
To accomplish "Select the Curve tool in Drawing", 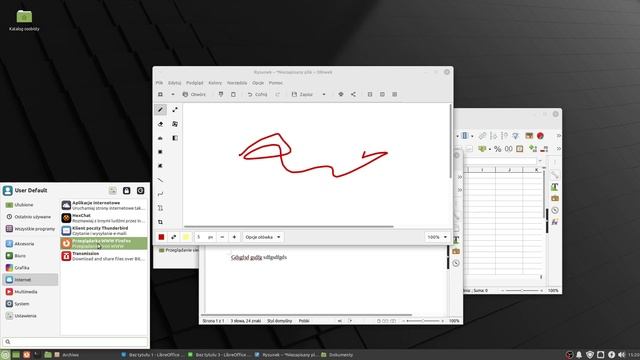I will [x=160, y=194].
